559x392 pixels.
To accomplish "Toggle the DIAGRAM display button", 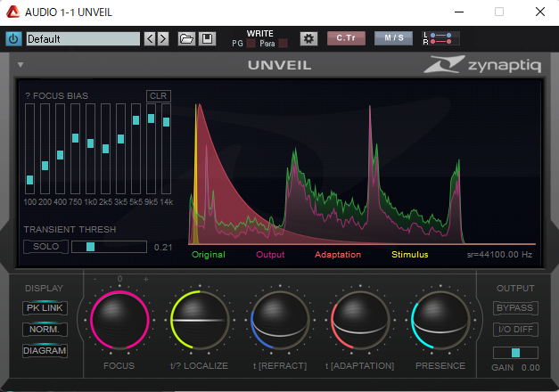I will click(45, 351).
